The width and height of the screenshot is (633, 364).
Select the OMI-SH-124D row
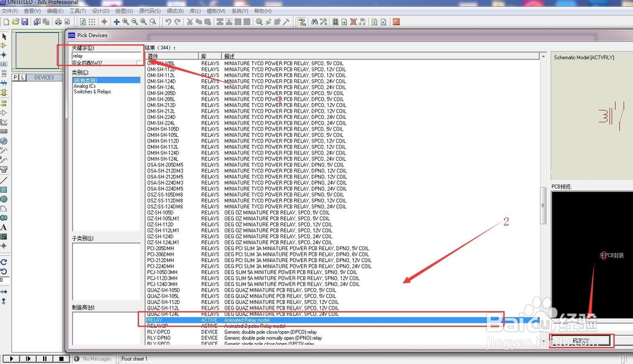[342, 81]
